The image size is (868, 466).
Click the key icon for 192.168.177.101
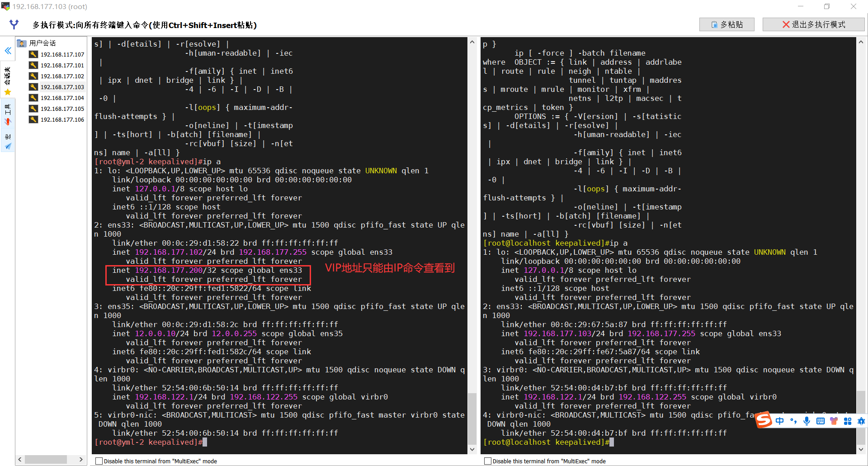[33, 65]
